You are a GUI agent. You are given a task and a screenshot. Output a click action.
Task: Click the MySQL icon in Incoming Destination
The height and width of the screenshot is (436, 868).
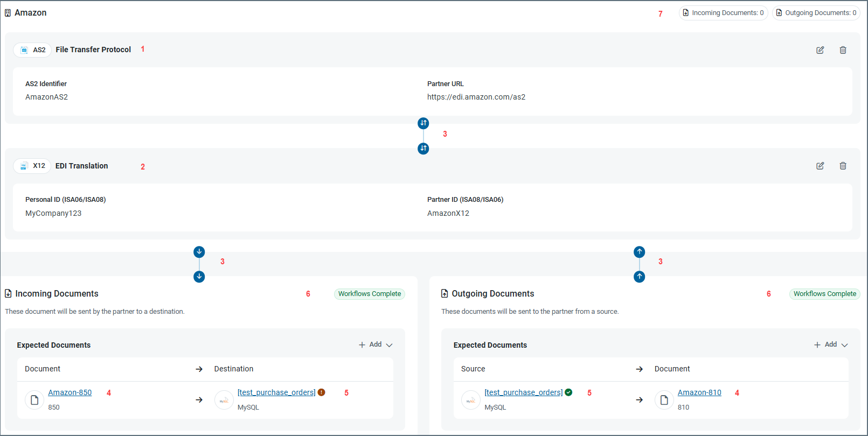pos(224,400)
